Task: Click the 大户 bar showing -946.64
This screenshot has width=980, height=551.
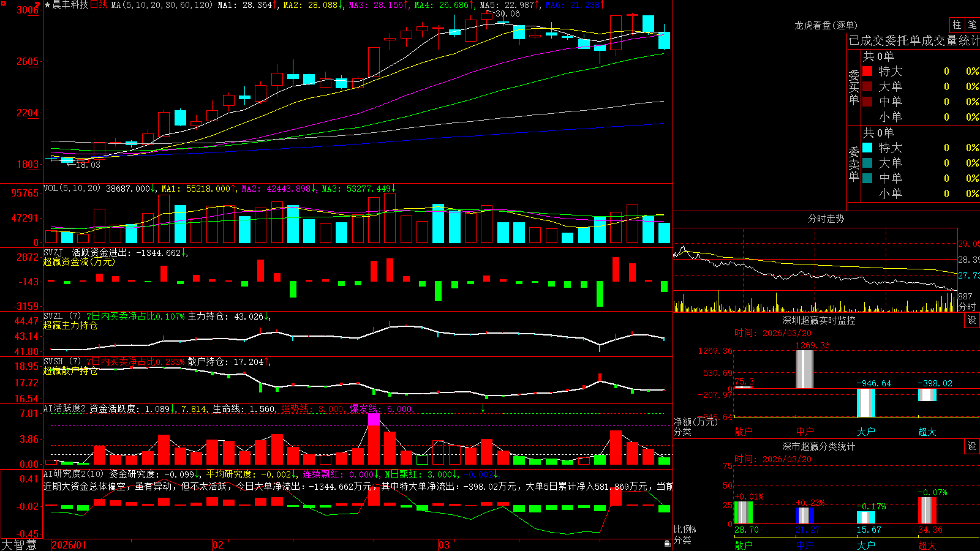Action: pos(866,403)
